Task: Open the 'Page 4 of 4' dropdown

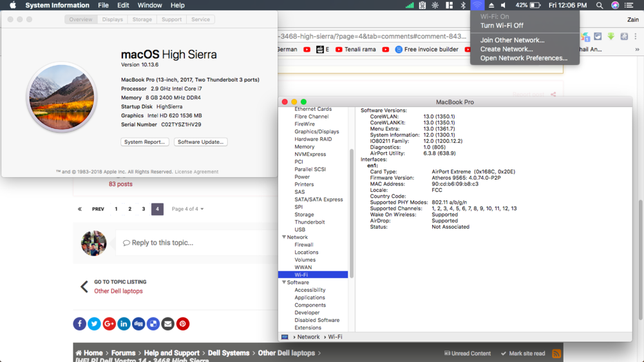Action: click(x=187, y=209)
